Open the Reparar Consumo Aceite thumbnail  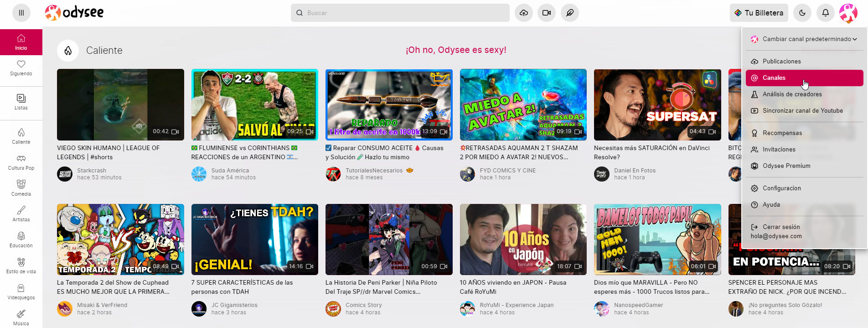point(389,104)
